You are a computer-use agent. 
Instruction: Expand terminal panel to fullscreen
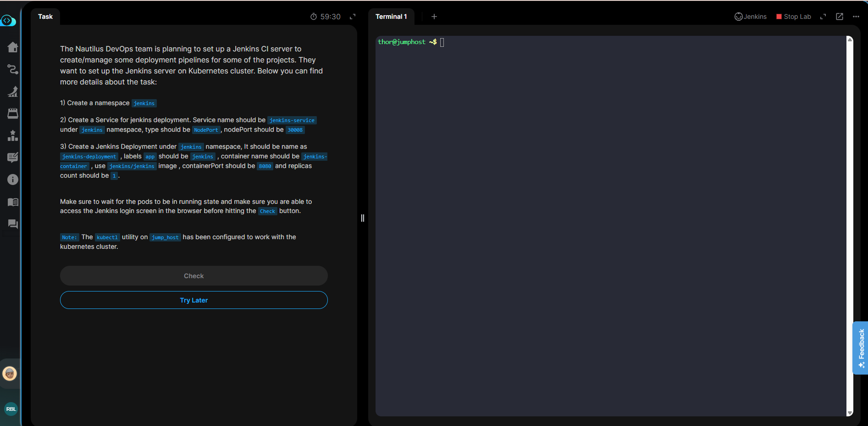823,17
